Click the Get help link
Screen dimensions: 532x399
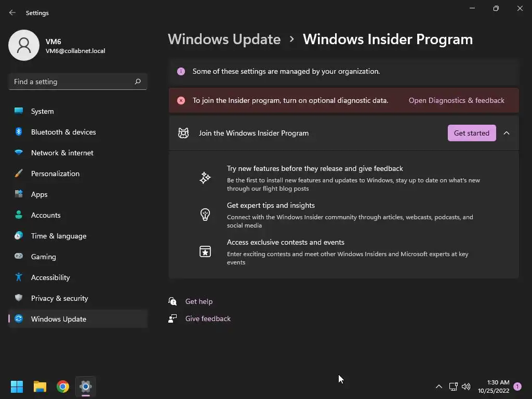(x=199, y=301)
